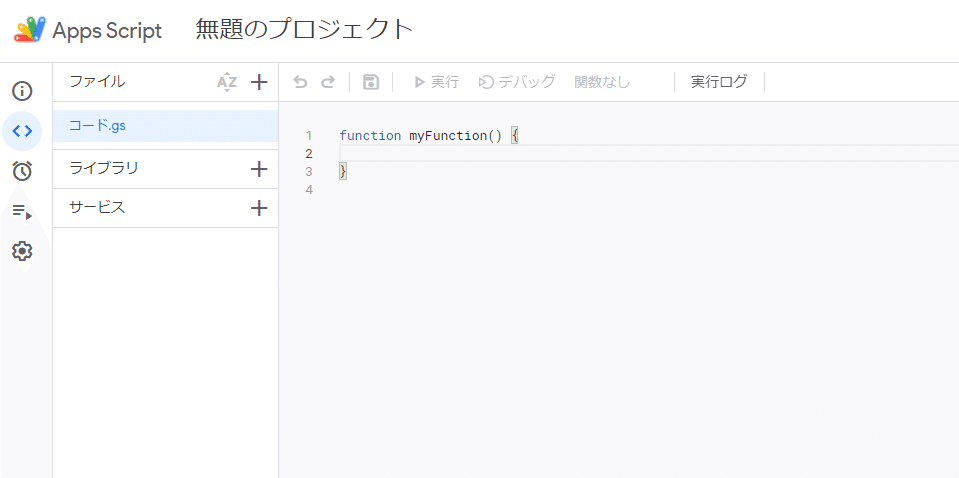Add a new file with plus icon
Viewport: 959px width, 478px height.
(259, 82)
